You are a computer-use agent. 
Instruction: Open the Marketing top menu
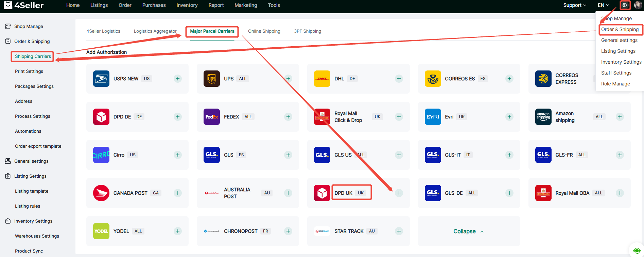246,5
